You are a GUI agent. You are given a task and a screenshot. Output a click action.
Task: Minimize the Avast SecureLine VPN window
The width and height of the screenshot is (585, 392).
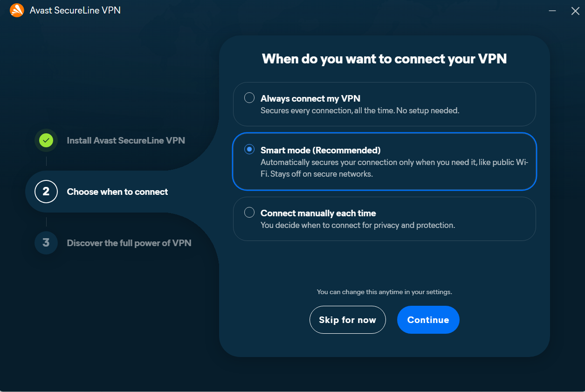pos(552,10)
